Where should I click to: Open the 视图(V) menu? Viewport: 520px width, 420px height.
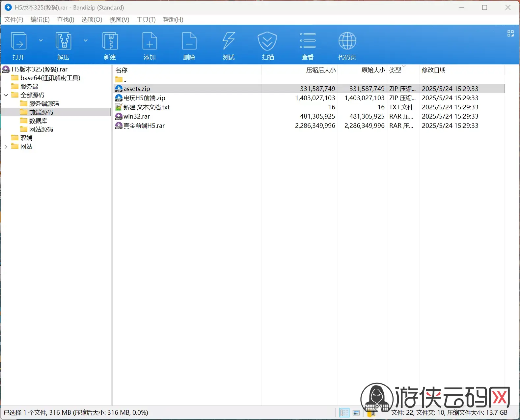pyautogui.click(x=119, y=20)
